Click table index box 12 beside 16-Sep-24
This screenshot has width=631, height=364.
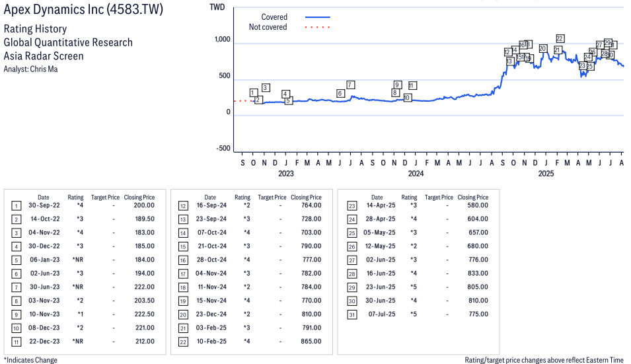point(183,206)
